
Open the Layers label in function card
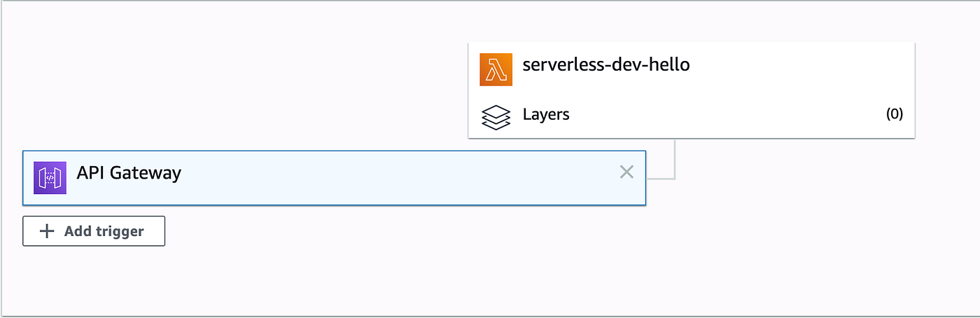point(546,114)
